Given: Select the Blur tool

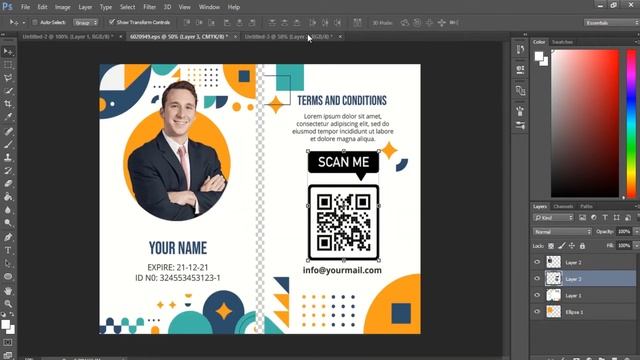Looking at the screenshot, I should click(8, 210).
